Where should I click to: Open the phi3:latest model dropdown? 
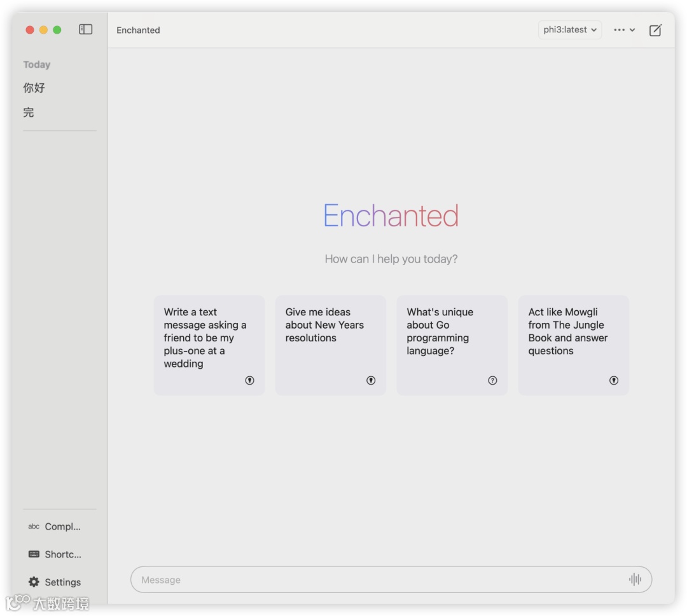coord(569,30)
